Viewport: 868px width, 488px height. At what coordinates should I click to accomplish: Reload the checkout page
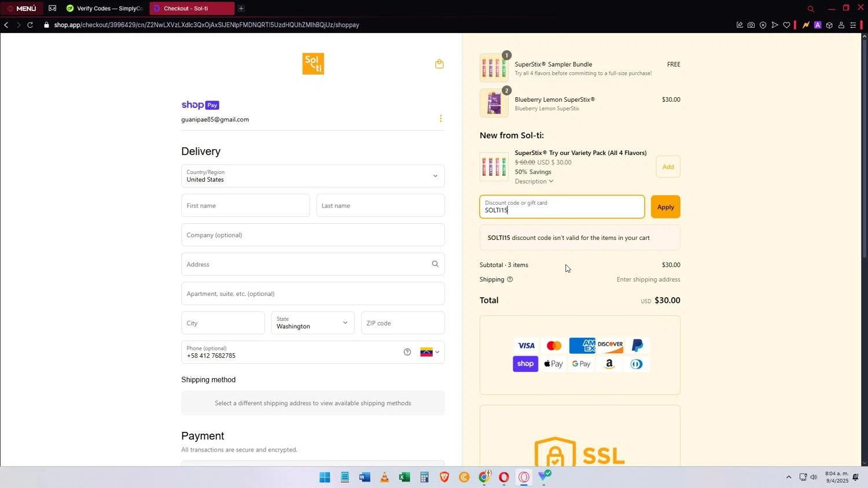(30, 25)
